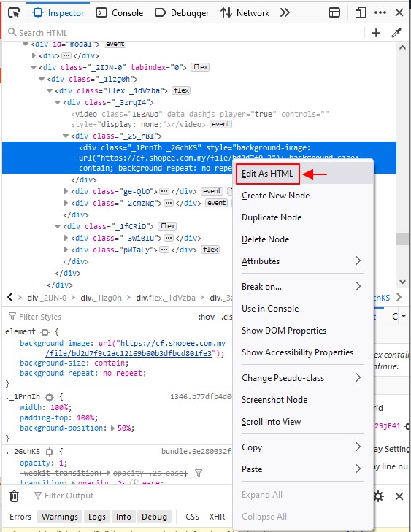Click the event badge on the video element

[x=220, y=124]
